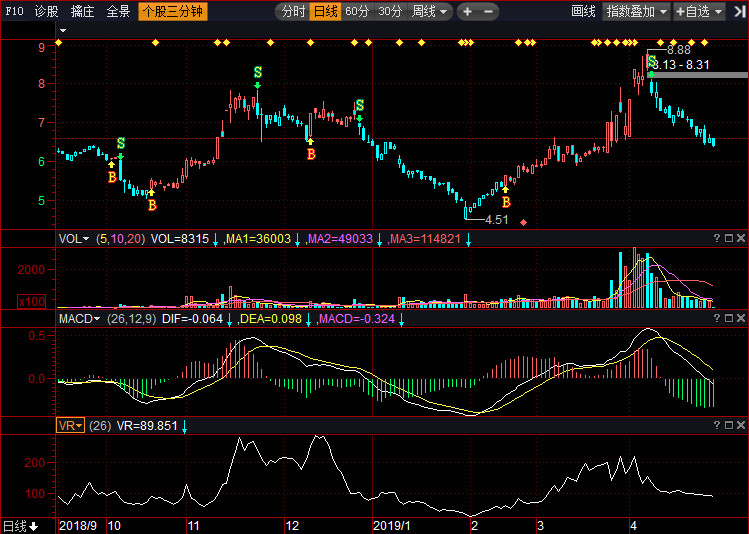Image resolution: width=749 pixels, height=534 pixels.
Task: Open the 周线 period dropdown
Action: pos(431,12)
